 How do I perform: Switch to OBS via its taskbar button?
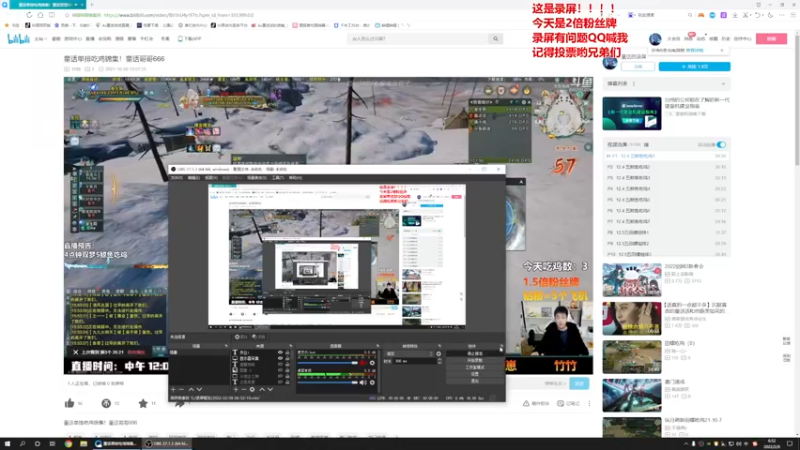(166, 444)
